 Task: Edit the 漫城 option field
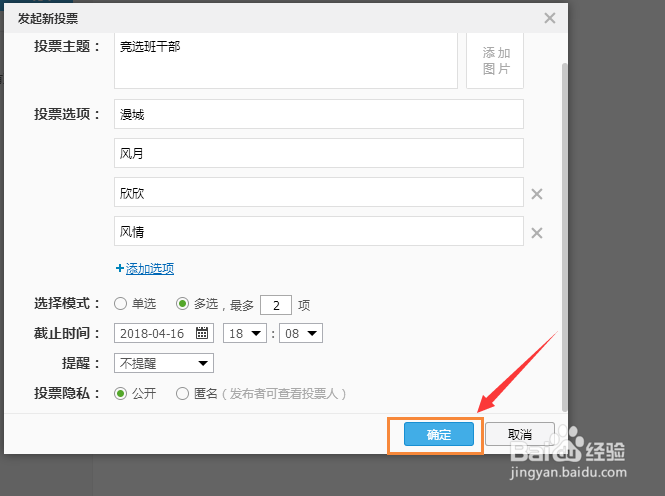point(319,114)
